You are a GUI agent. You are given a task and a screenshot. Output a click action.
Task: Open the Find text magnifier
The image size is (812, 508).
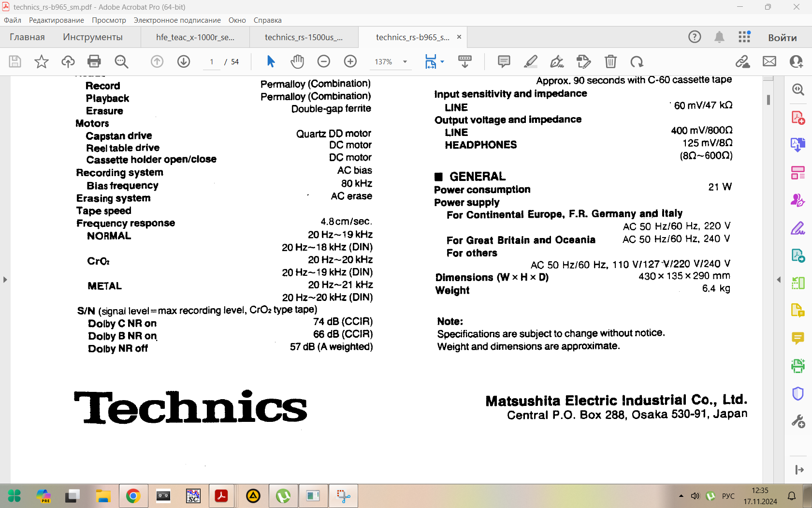click(121, 61)
